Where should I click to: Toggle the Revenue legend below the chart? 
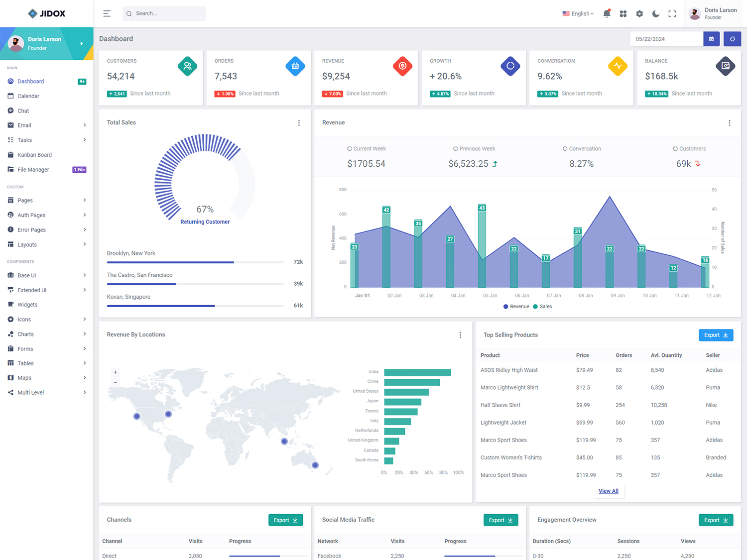(x=516, y=306)
